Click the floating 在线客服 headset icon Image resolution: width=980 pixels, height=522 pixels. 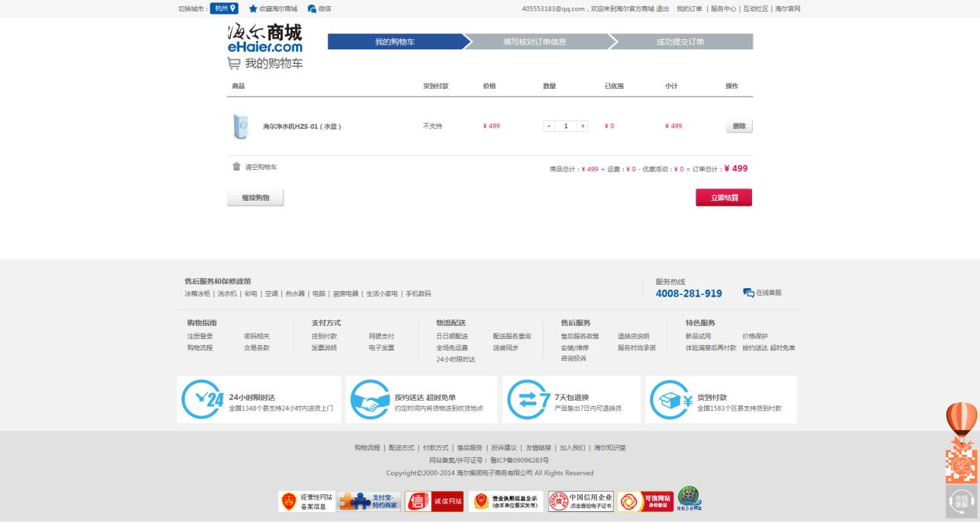coord(961,502)
